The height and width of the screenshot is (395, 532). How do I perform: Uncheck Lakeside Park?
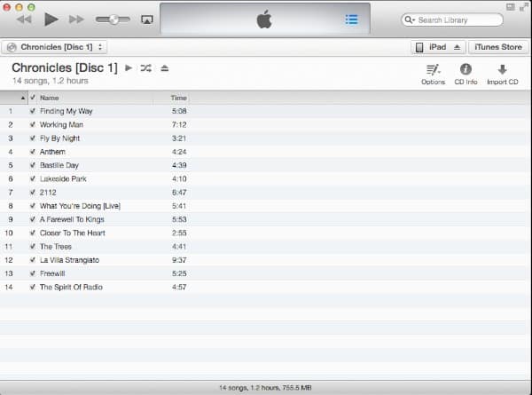click(33, 179)
